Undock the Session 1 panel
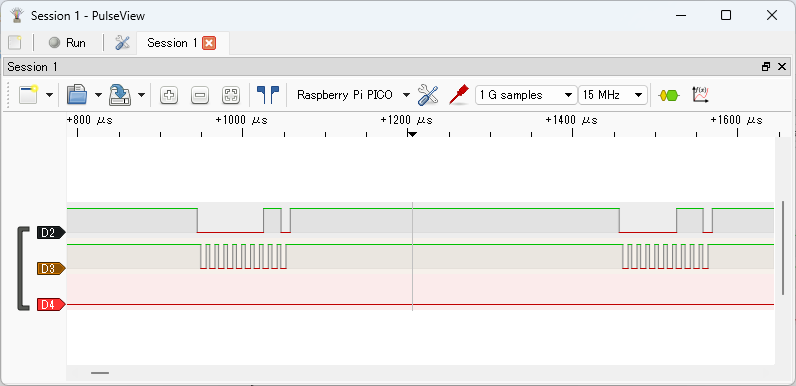Viewport: 796px width, 386px height. (x=766, y=67)
